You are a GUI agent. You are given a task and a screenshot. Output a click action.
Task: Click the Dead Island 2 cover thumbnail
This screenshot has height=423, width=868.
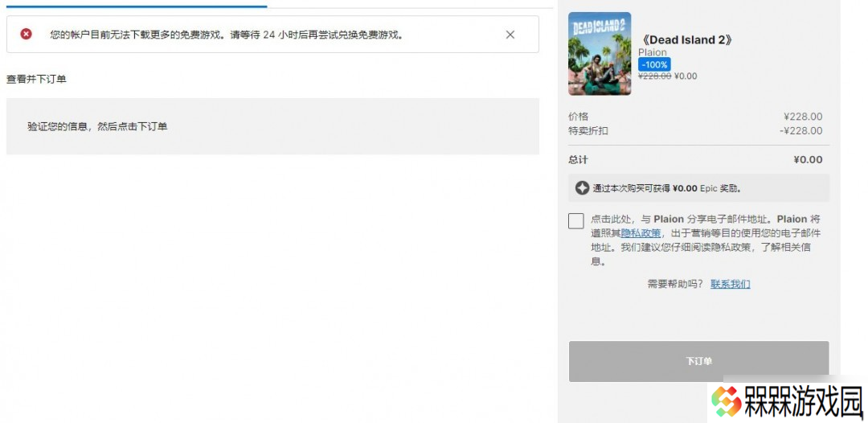tap(600, 54)
